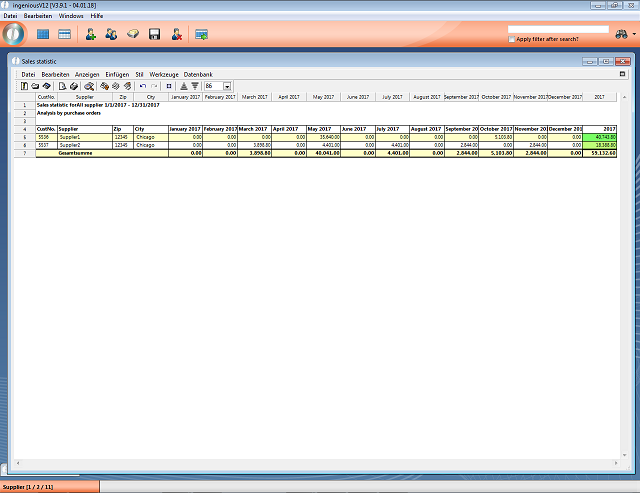This screenshot has width=640, height=493.
Task: Click the middle icon between the find and undo icons
Action: click(x=116, y=86)
